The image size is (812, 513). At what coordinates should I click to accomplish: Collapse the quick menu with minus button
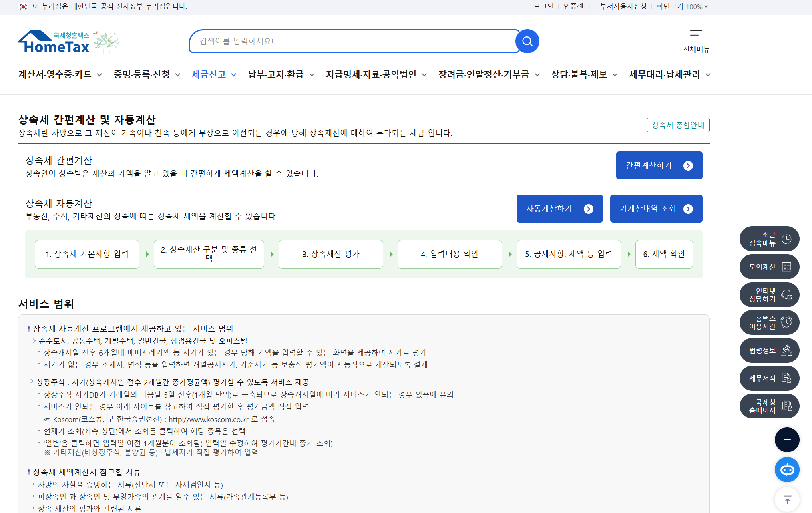[x=787, y=439]
